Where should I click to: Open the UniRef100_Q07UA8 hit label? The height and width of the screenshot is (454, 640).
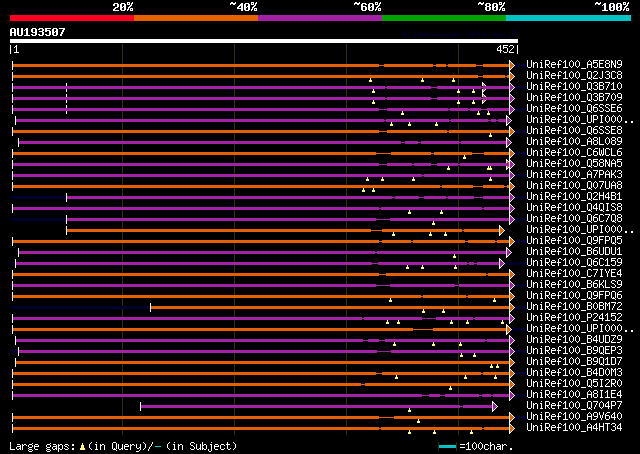tap(574, 185)
